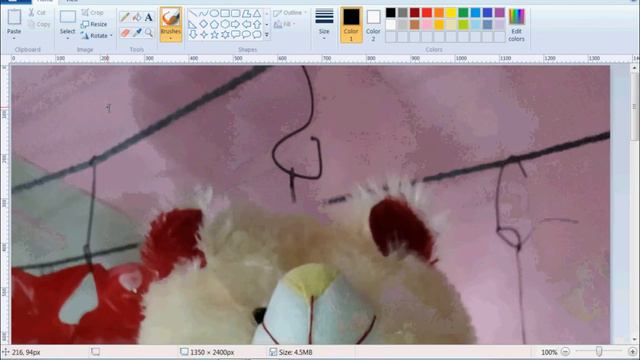This screenshot has width=640, height=360.
Task: Select the Fill with color bucket tool
Action: tap(137, 17)
